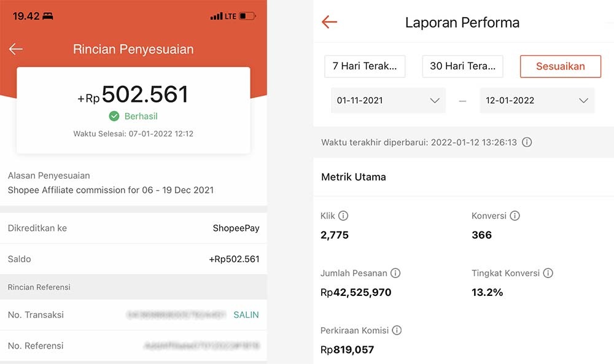
Task: Tap the green Berhasil checkmark icon
Action: click(114, 116)
